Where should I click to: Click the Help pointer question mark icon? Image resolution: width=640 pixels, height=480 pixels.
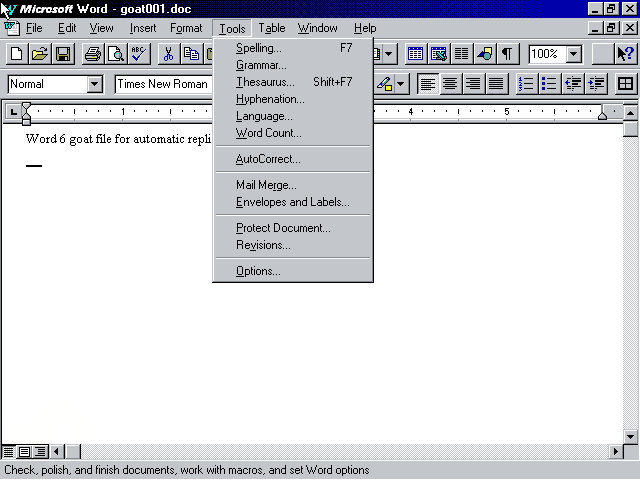click(x=625, y=54)
